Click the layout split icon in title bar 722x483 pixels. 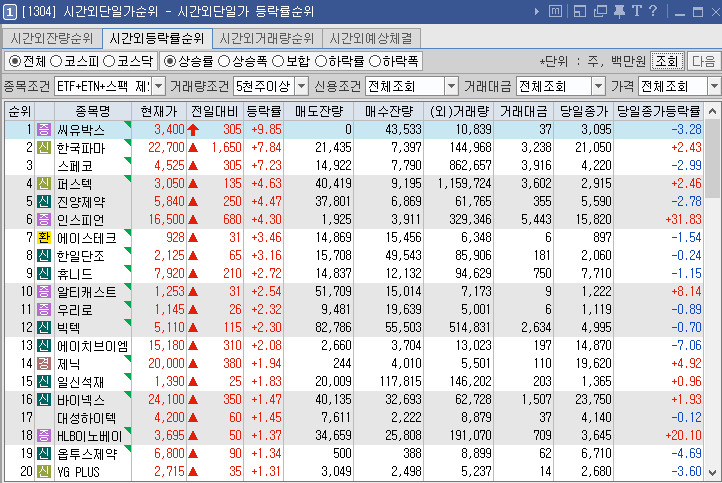[580, 11]
